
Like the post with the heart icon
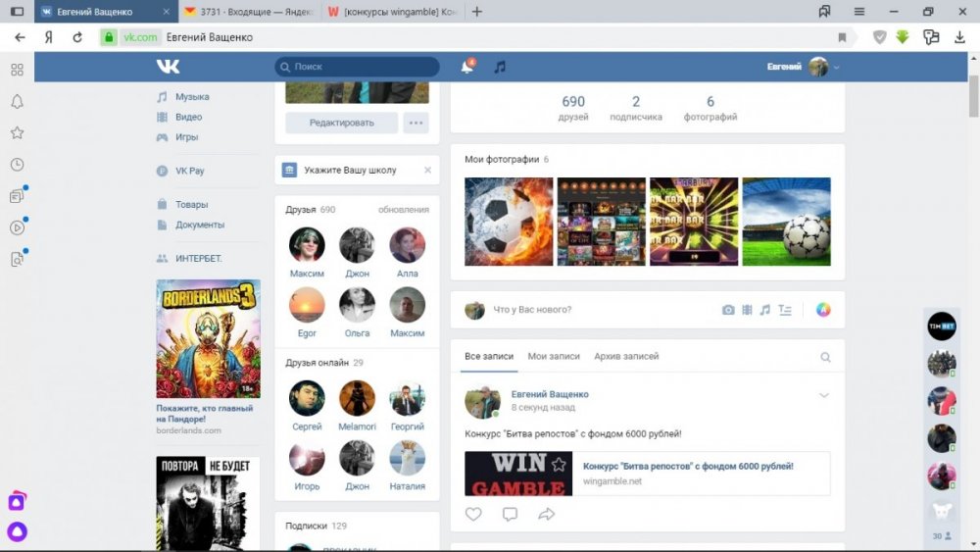[473, 514]
